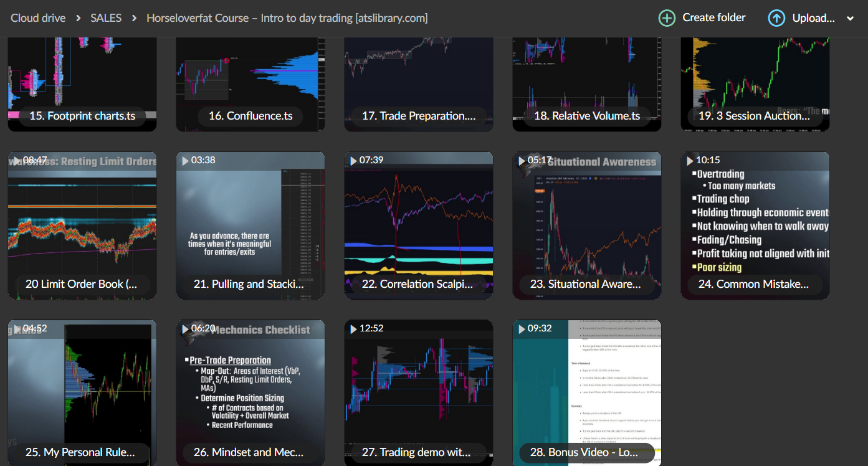This screenshot has height=466, width=868.
Task: Click the play icon on "22. Correlation Scalping"
Action: [353, 159]
